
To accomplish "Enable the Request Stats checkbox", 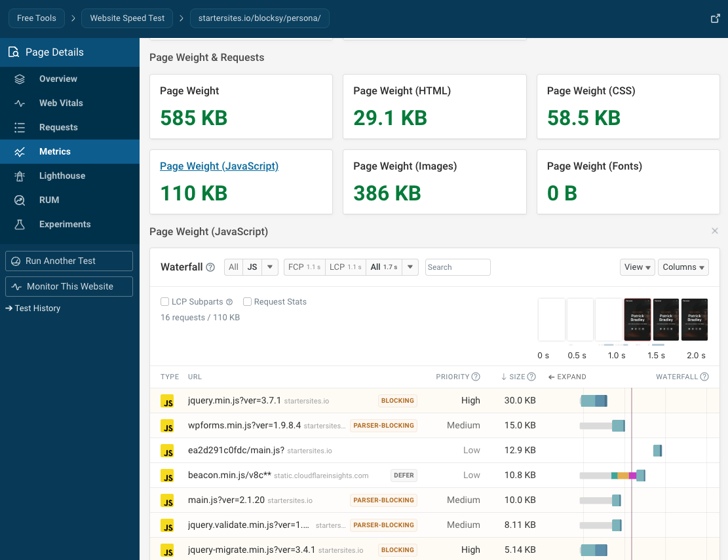I will (x=247, y=301).
